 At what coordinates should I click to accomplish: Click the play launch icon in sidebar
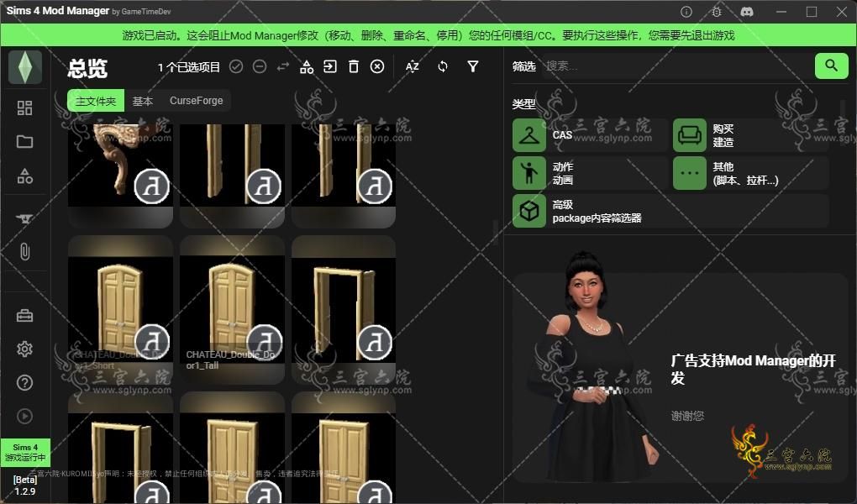(24, 416)
